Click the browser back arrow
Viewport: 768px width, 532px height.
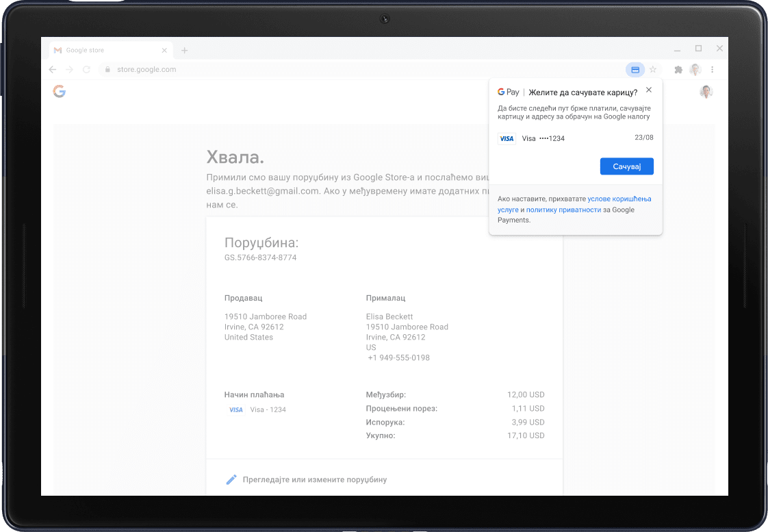coord(53,70)
